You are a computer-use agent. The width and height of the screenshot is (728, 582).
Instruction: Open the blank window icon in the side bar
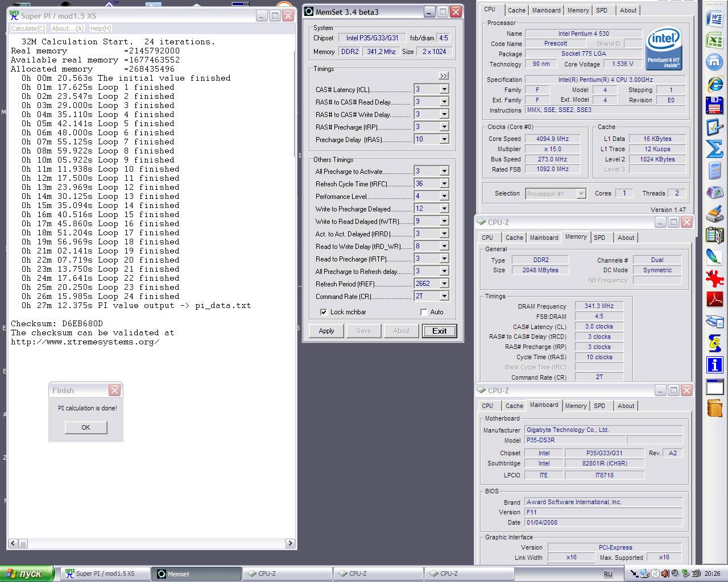click(x=714, y=386)
